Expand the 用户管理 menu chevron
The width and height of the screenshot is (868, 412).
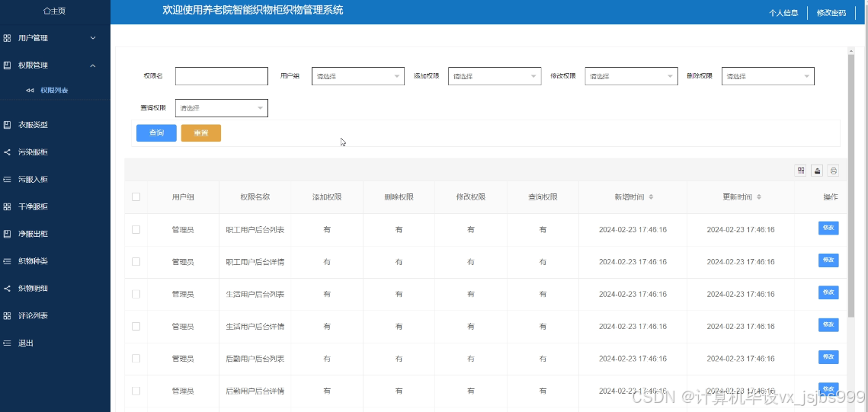point(93,38)
